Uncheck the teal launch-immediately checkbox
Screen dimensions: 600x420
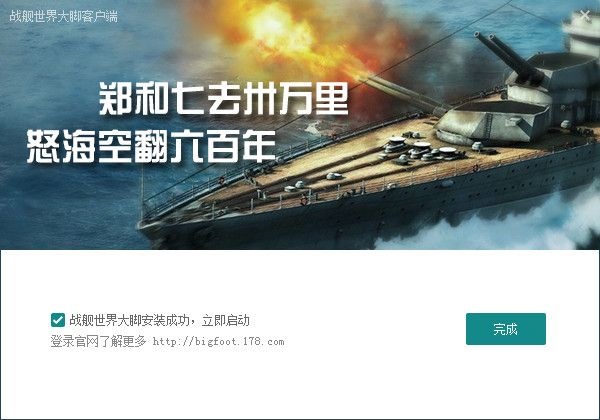click(x=58, y=320)
